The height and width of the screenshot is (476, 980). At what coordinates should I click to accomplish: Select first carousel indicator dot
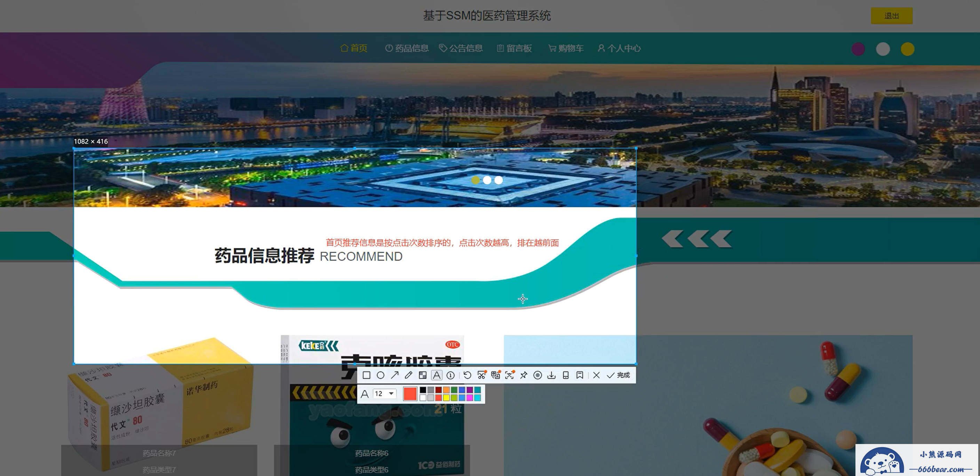476,180
